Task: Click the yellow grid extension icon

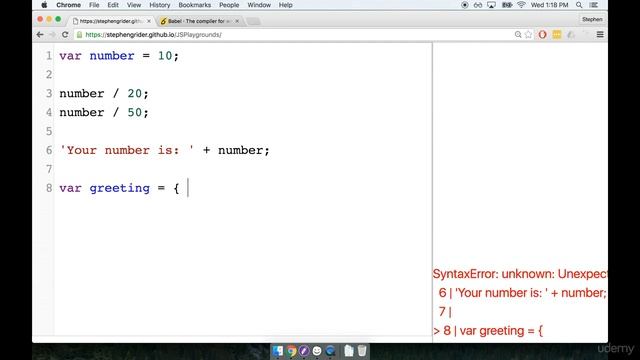Action: [x=557, y=35]
